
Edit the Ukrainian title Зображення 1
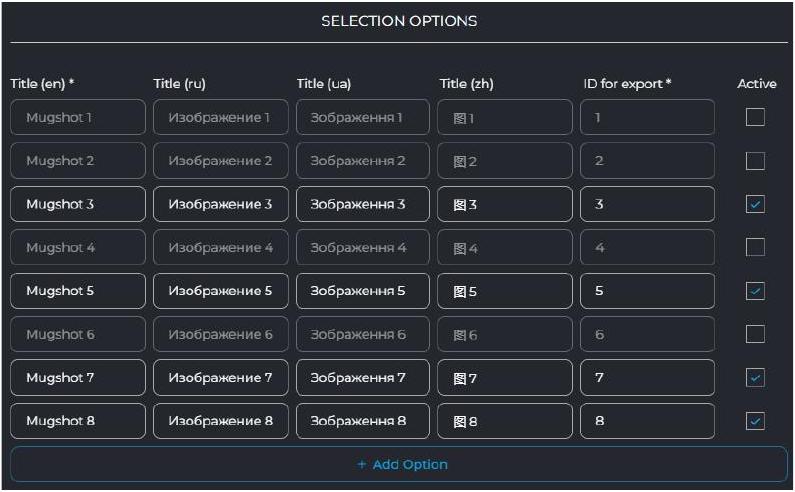(x=363, y=117)
